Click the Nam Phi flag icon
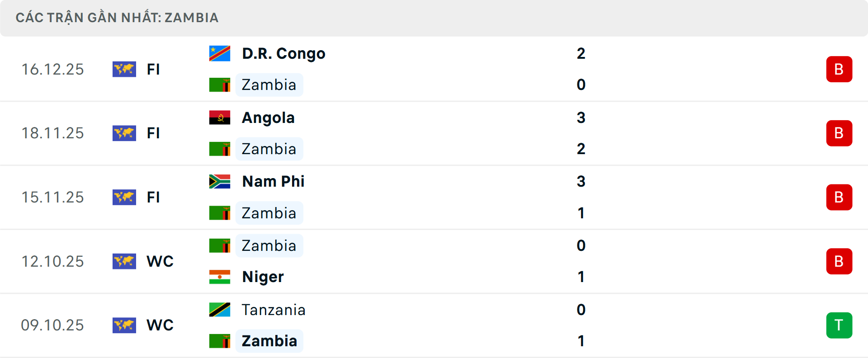868x358 pixels. pyautogui.click(x=220, y=181)
